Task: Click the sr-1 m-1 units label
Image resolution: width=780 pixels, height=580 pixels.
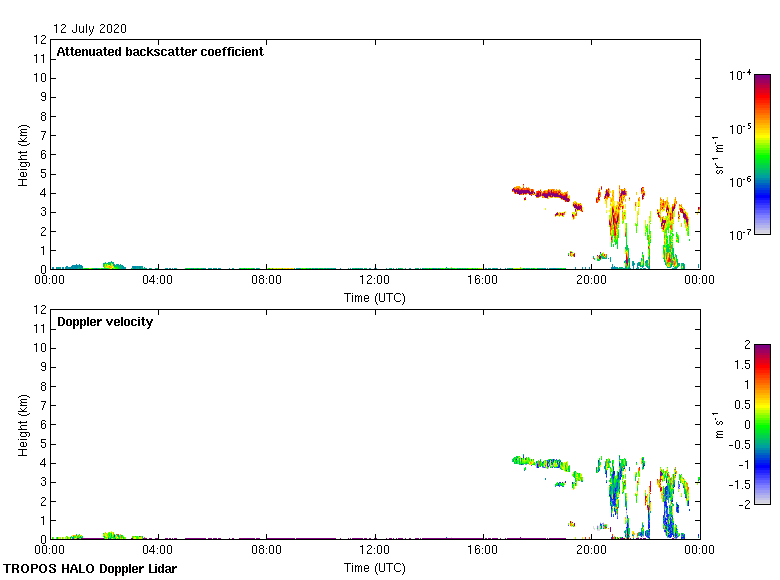Action: pyautogui.click(x=719, y=155)
